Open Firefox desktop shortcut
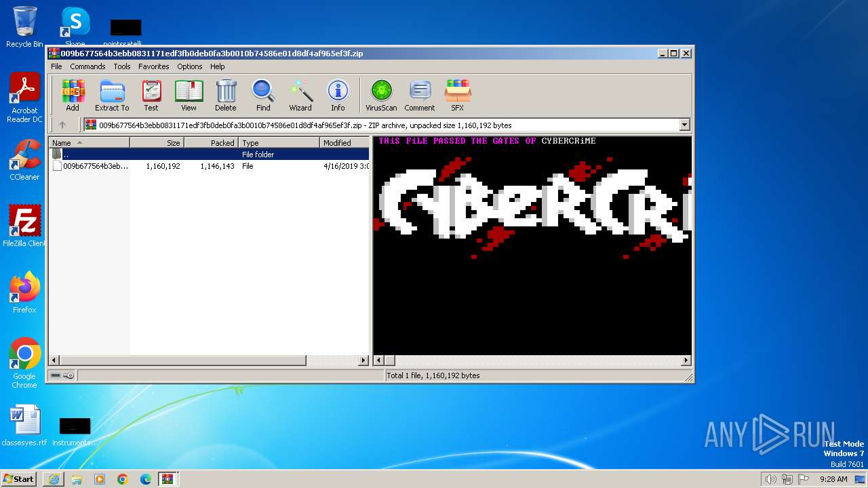Image resolution: width=868 pixels, height=488 pixels. click(24, 293)
